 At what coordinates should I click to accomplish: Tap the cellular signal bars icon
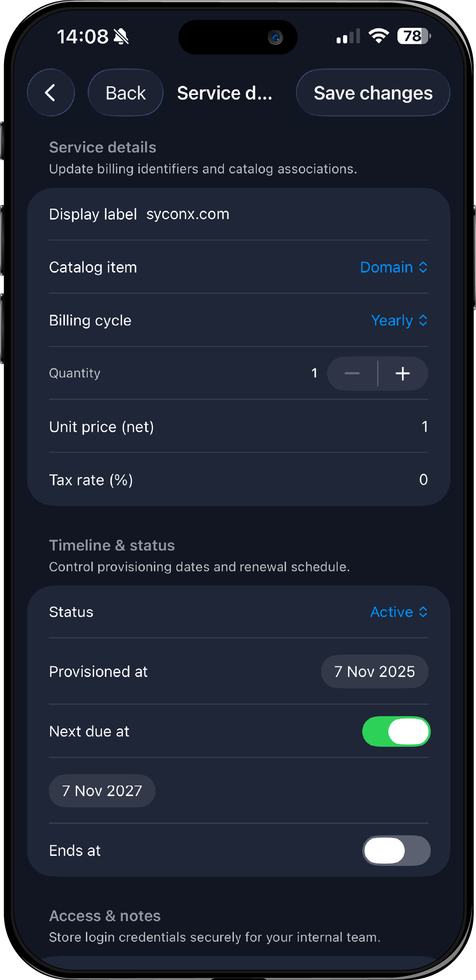(348, 37)
